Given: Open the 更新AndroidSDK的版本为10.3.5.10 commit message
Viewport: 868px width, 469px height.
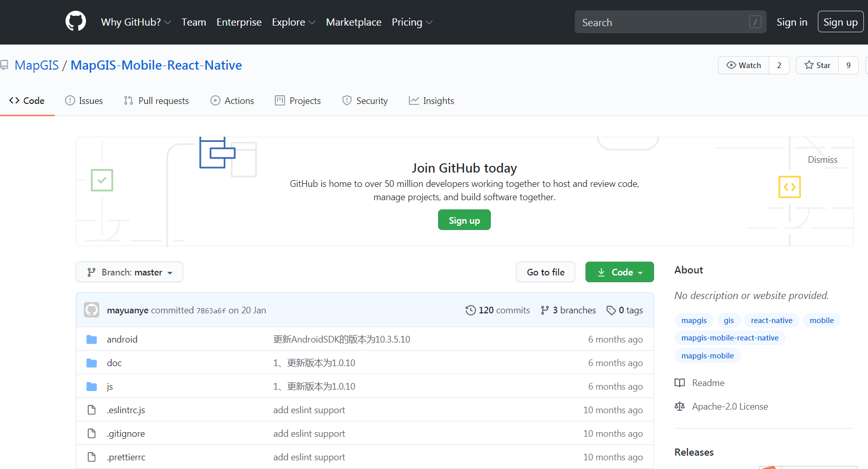Looking at the screenshot, I should [342, 339].
